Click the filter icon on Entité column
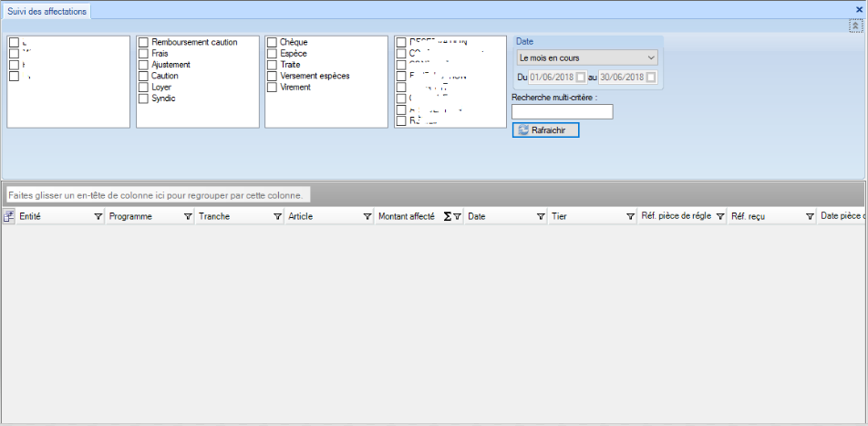This screenshot has height=426, width=868. coord(98,217)
